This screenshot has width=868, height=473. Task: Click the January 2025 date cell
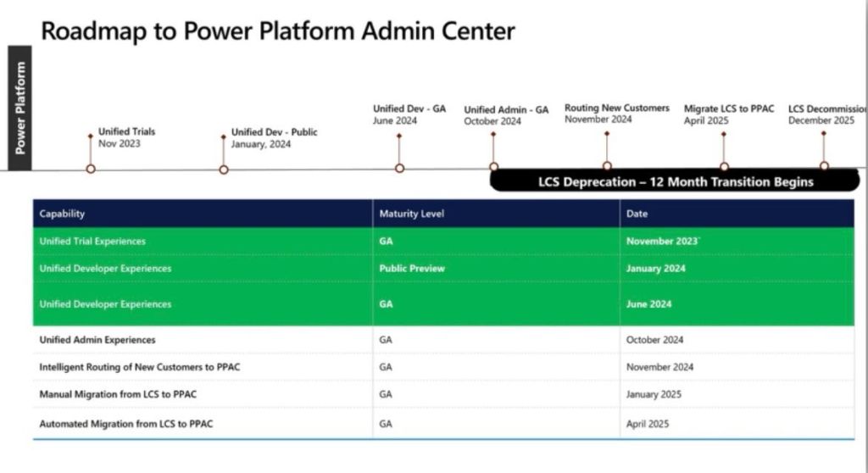737,394
